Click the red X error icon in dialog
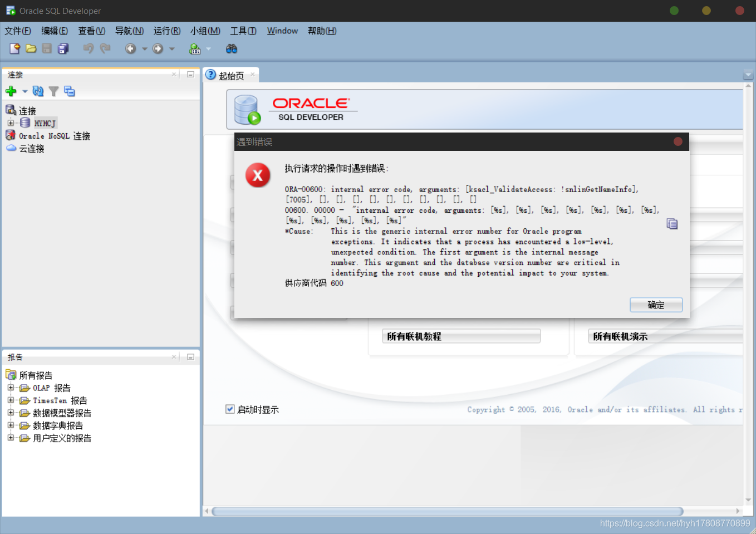The image size is (756, 534). tap(258, 175)
